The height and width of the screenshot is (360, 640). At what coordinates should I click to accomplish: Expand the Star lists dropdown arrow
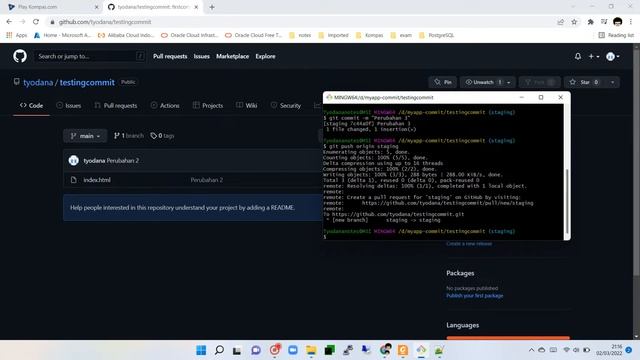pos(613,82)
